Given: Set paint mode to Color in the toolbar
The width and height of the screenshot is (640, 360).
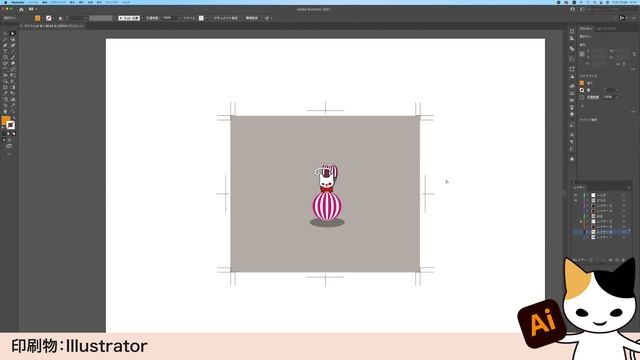Looking at the screenshot, I should [4, 133].
